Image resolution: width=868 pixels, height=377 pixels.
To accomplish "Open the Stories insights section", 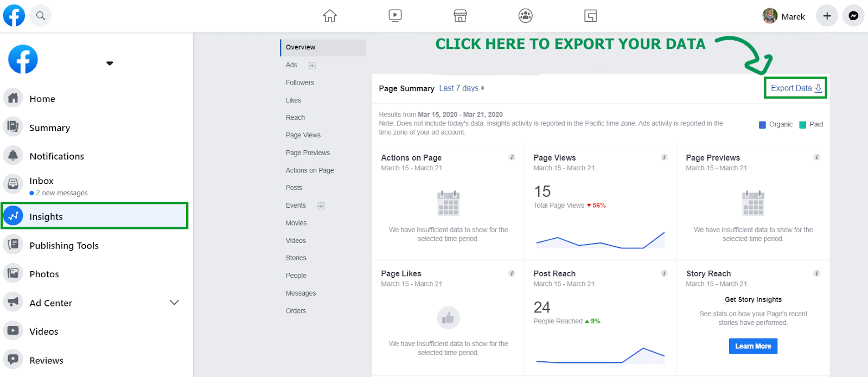I will (x=296, y=258).
